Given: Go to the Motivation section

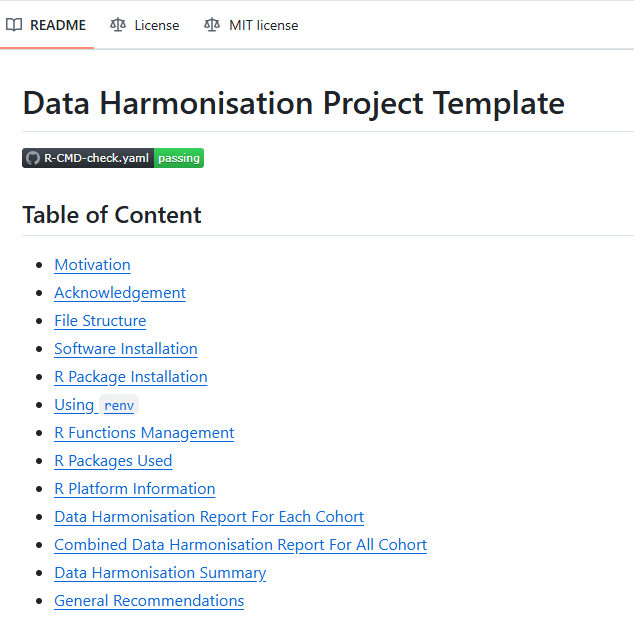Looking at the screenshot, I should 92,265.
